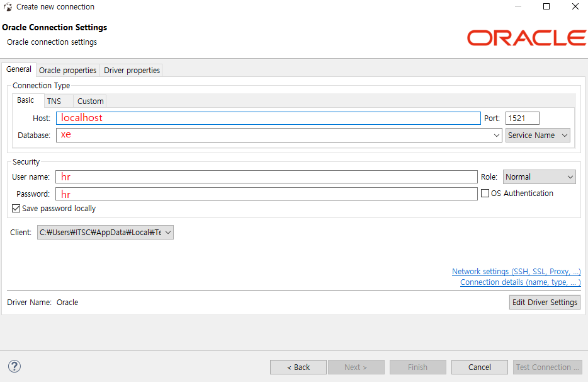
Task: Open the Role Normal dropdown
Action: (x=540, y=177)
